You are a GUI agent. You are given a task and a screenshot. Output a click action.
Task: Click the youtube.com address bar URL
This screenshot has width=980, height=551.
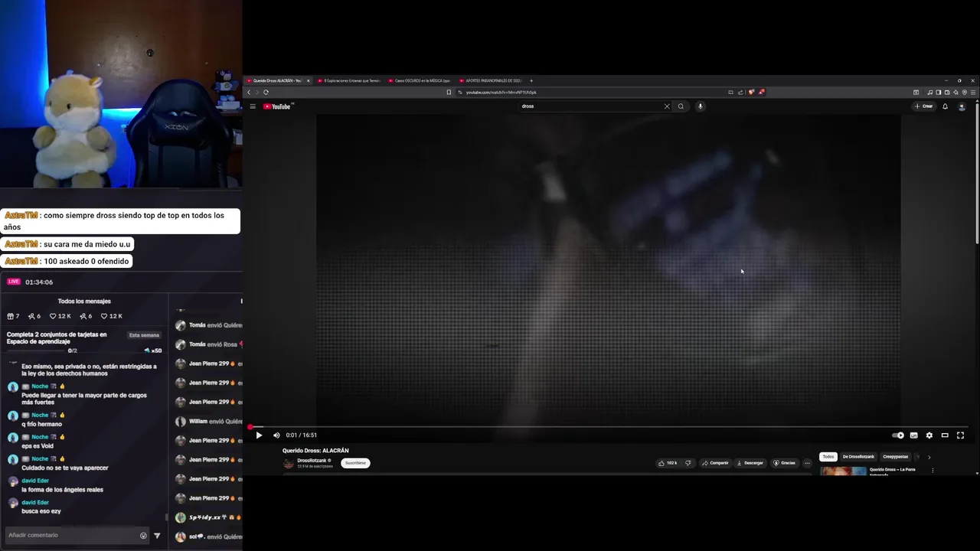tap(501, 92)
